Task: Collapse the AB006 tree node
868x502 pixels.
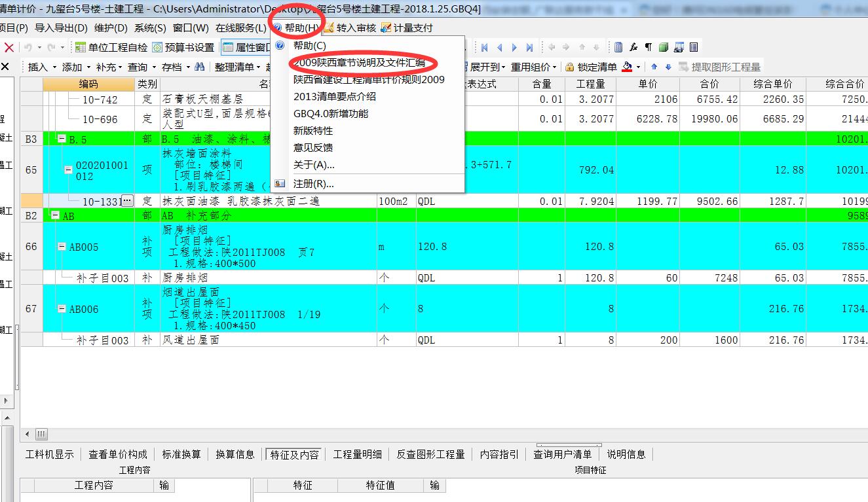Action: coord(62,309)
